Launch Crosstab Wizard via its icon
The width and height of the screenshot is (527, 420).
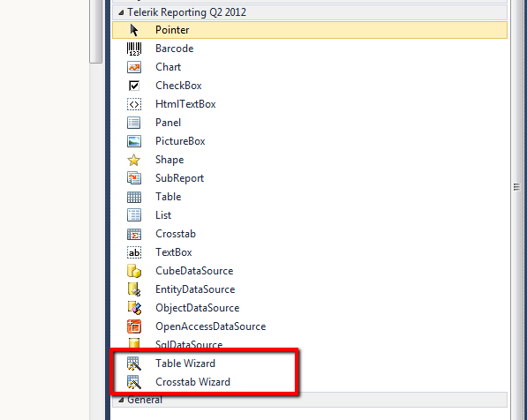coord(134,382)
